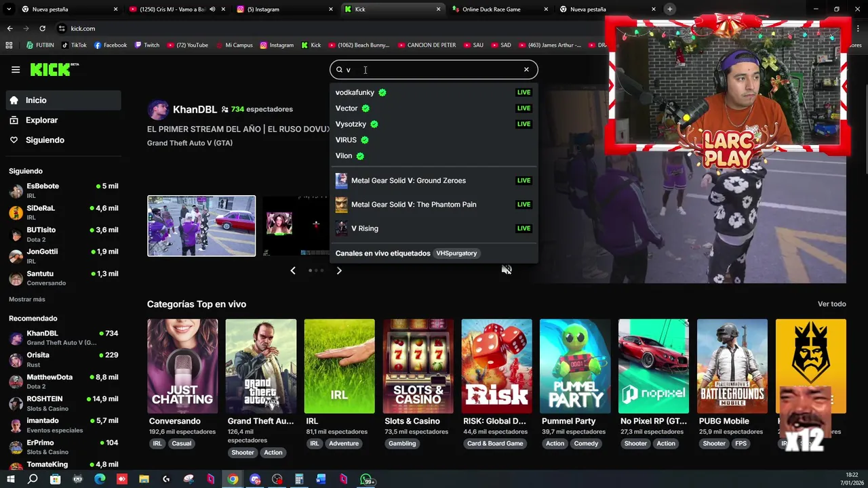Open ROSHTEIN recommended channel
This screenshot has width=868, height=488.
pyautogui.click(x=64, y=403)
